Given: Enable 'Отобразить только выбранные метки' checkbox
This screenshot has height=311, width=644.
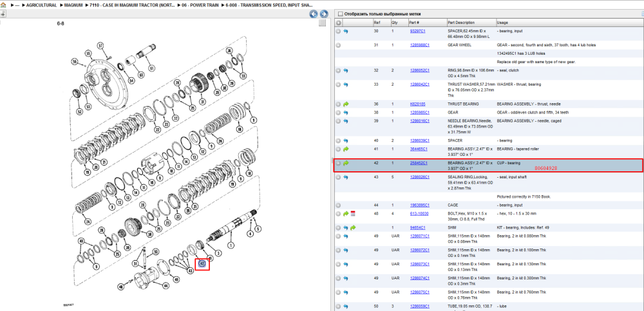Looking at the screenshot, I should click(340, 14).
